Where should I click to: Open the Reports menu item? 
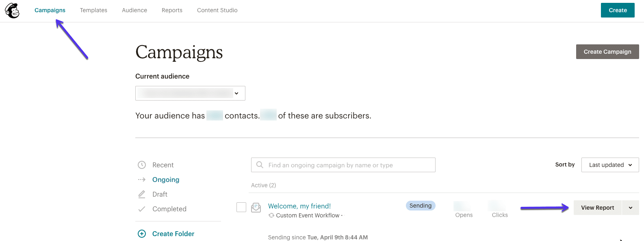click(x=172, y=10)
